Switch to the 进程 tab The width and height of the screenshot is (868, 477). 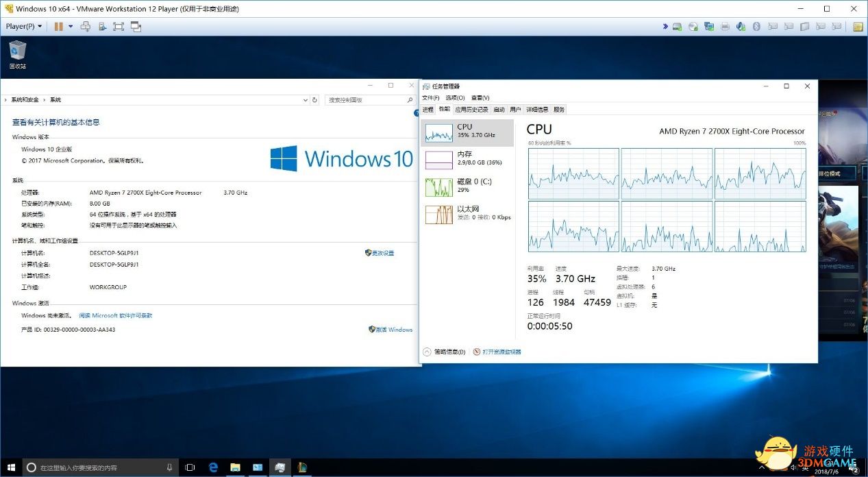tap(428, 110)
